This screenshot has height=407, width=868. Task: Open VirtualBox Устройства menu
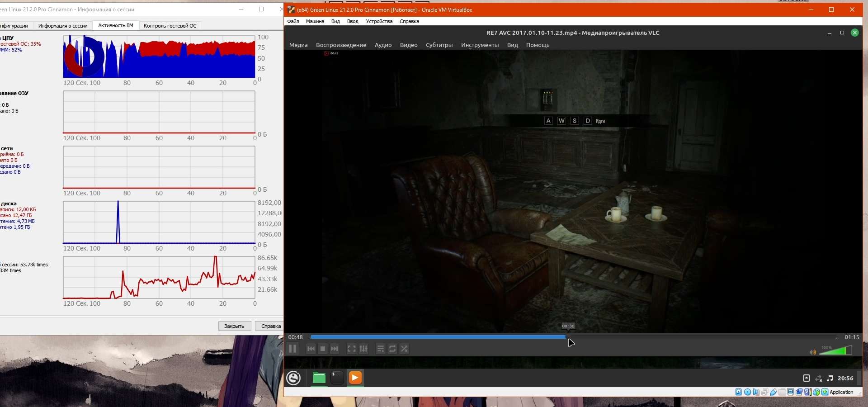(379, 21)
